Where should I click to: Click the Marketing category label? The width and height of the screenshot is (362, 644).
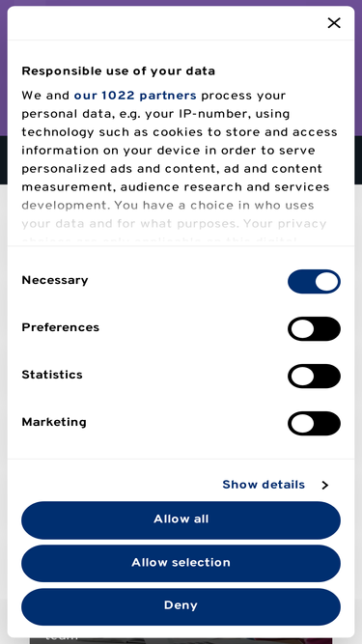(x=54, y=422)
